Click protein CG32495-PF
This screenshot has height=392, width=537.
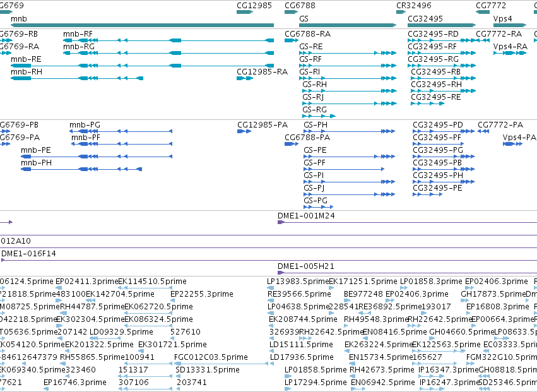(439, 144)
